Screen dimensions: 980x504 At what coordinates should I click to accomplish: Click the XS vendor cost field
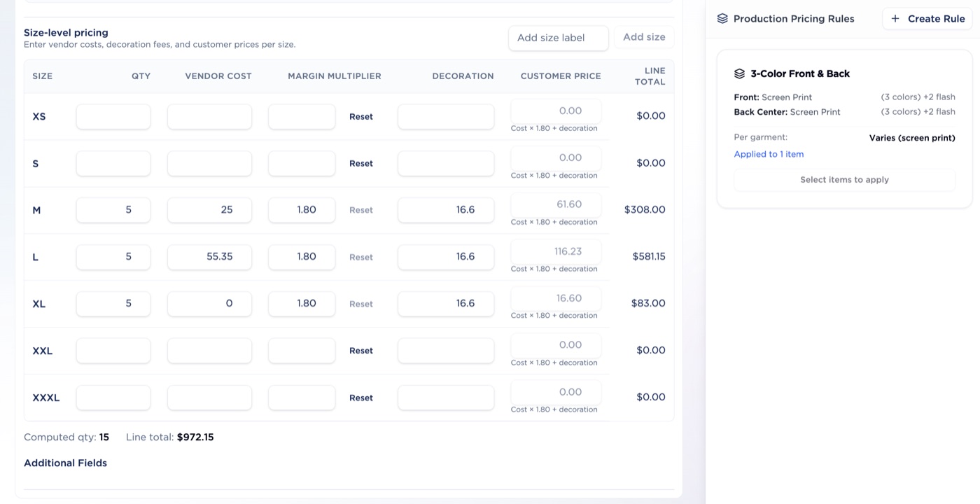tap(209, 117)
